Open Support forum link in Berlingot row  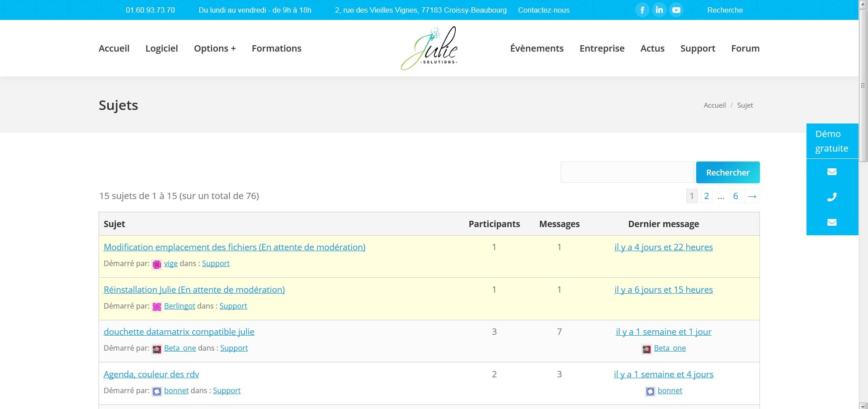coord(233,306)
